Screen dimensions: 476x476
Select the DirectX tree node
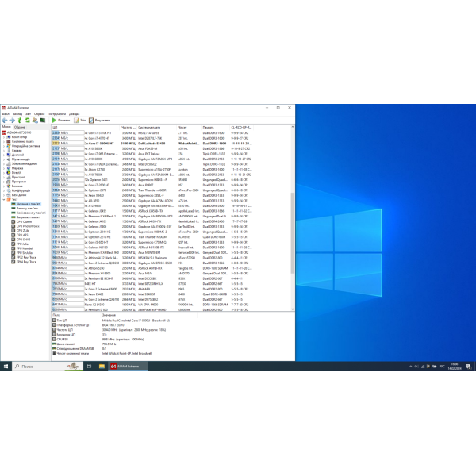(x=17, y=173)
